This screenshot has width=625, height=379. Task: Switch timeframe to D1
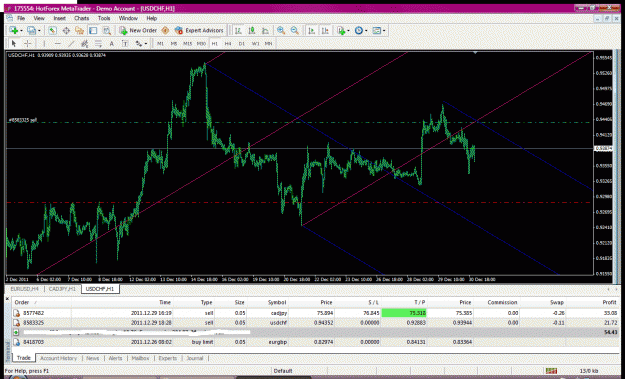242,43
